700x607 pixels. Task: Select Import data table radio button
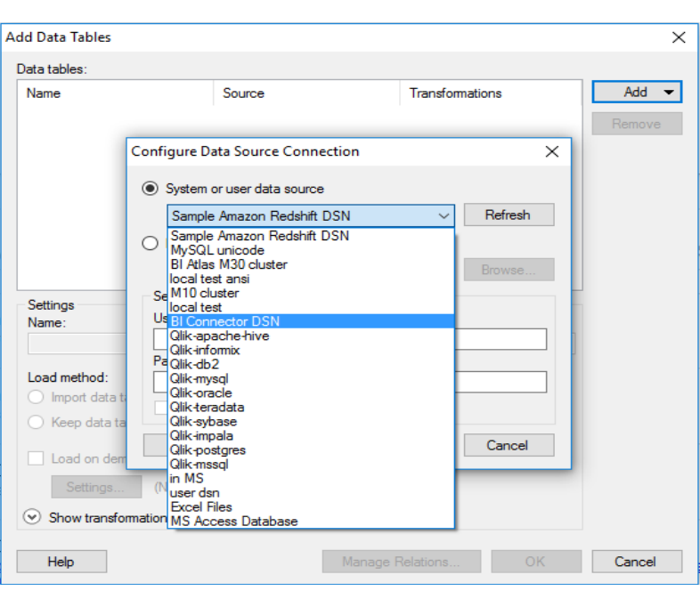(x=36, y=397)
